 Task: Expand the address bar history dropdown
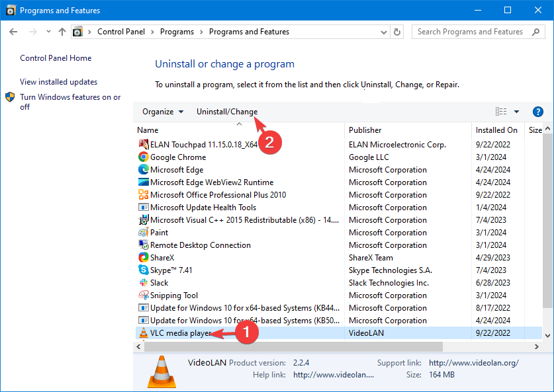pyautogui.click(x=384, y=32)
